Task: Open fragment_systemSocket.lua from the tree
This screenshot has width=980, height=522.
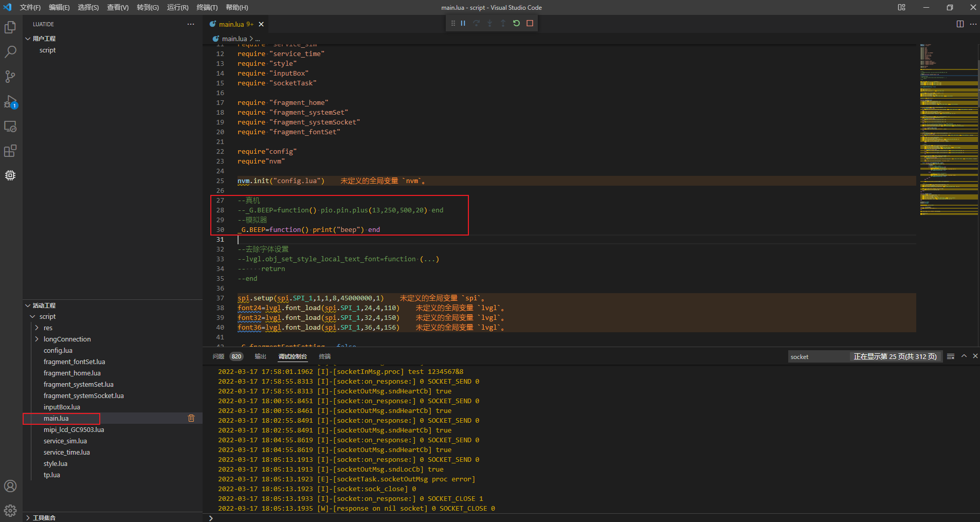Action: (84, 396)
